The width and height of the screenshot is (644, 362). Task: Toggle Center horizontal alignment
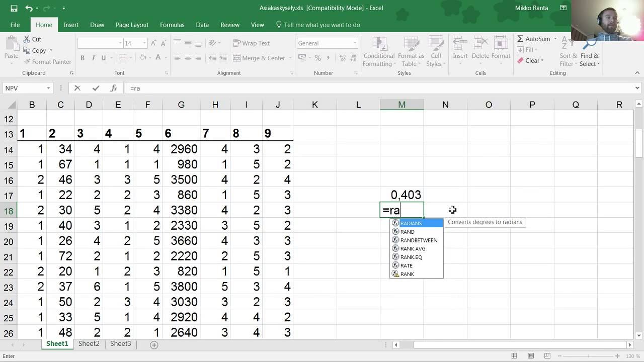point(188,58)
